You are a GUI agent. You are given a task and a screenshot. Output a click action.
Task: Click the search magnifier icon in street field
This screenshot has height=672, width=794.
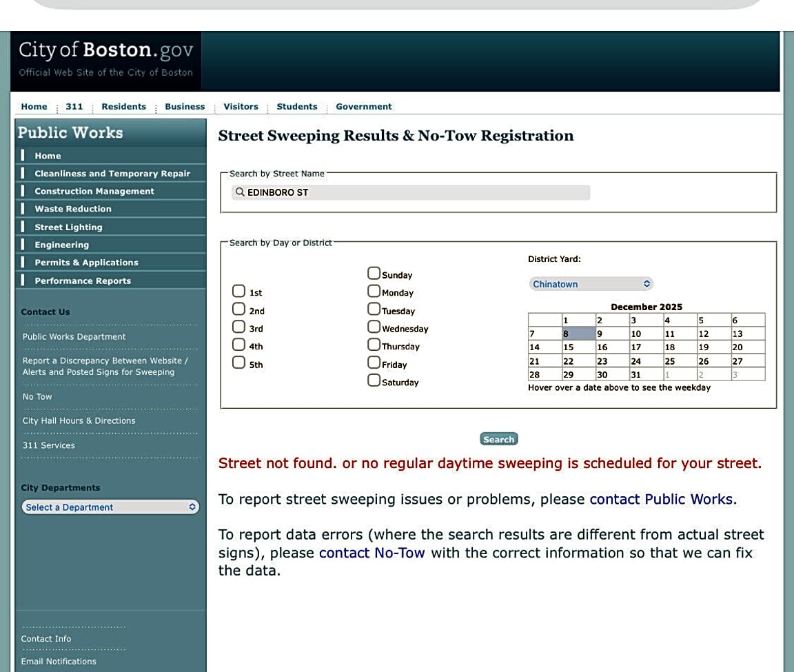pos(240,192)
